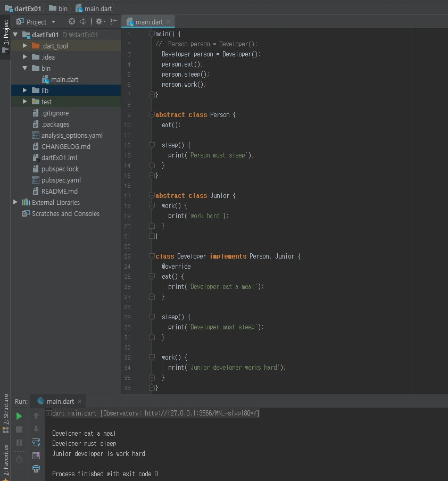The image size is (448, 481).
Task: Collapse the bin folder
Action: (24, 68)
